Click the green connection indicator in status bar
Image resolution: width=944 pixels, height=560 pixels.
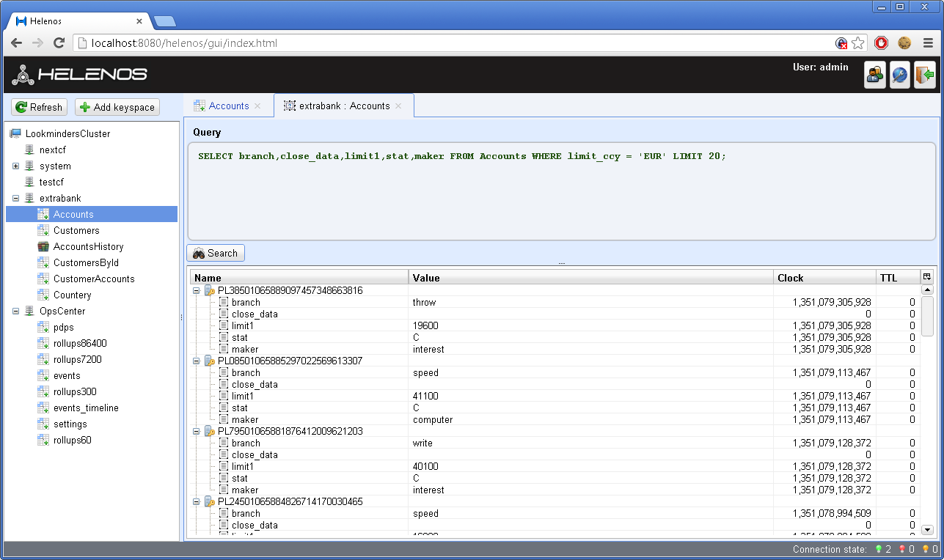point(879,549)
